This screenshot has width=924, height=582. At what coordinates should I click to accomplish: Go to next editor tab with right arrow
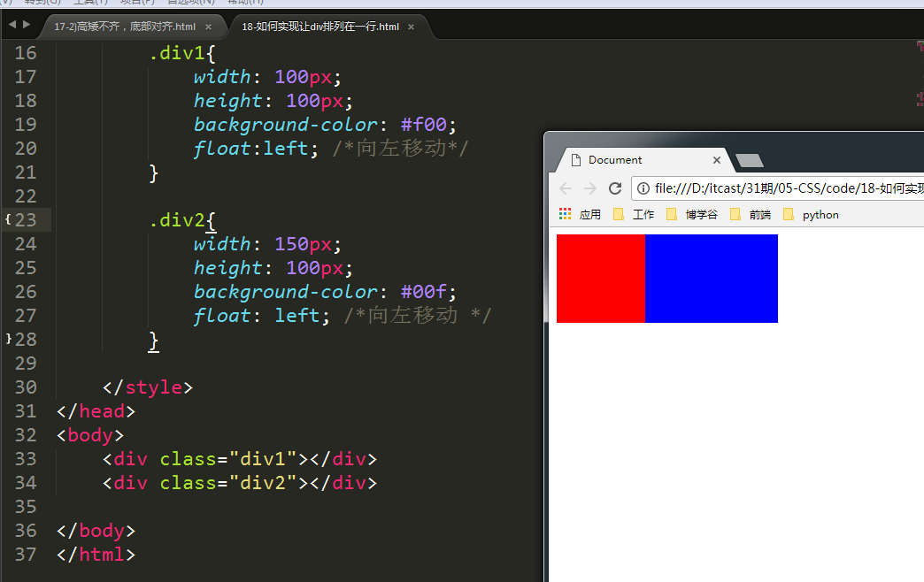pyautogui.click(x=27, y=25)
